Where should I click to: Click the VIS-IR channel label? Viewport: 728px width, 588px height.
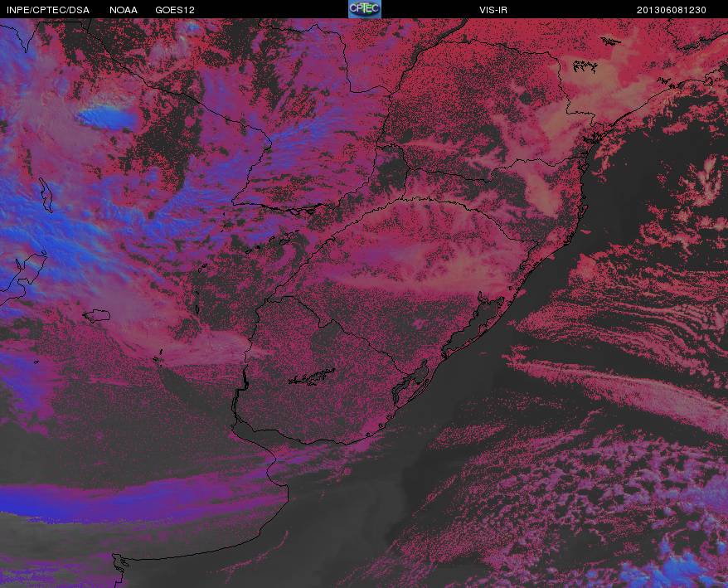click(493, 10)
